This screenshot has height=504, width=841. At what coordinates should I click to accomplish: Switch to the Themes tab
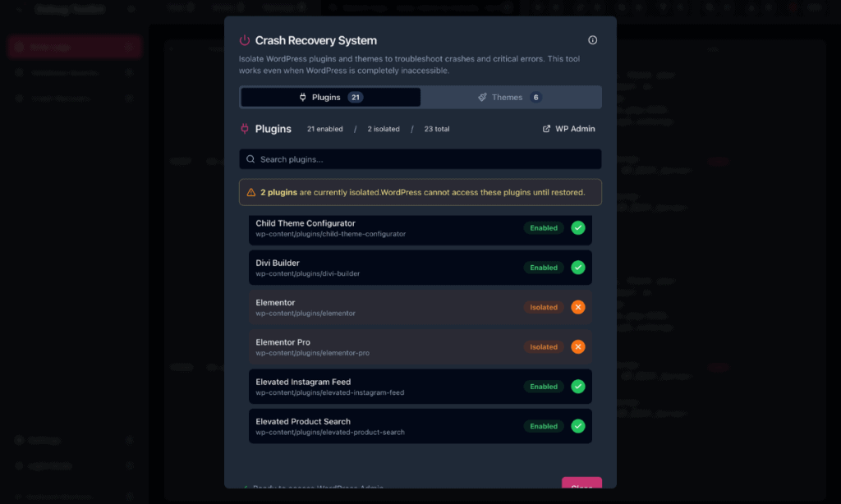510,97
